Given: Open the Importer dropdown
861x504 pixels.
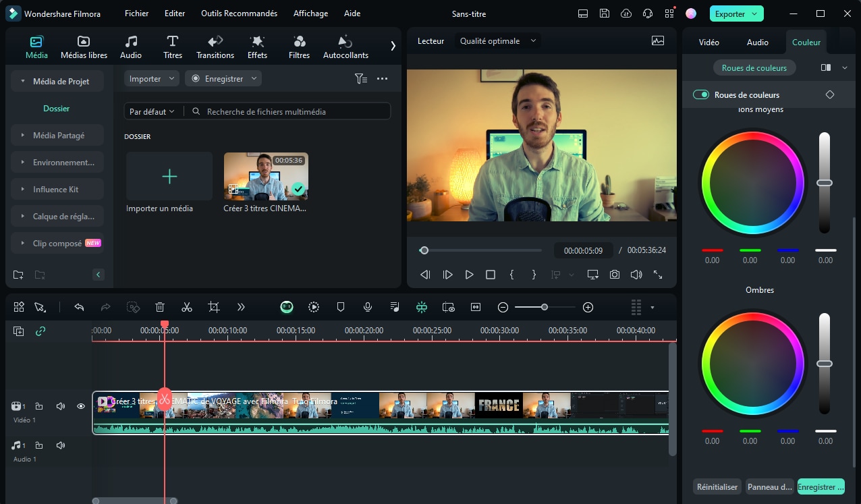Looking at the screenshot, I should click(152, 79).
